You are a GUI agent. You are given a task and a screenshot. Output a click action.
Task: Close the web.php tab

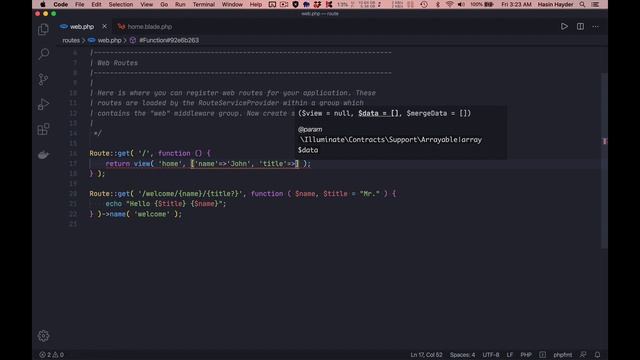(x=104, y=27)
